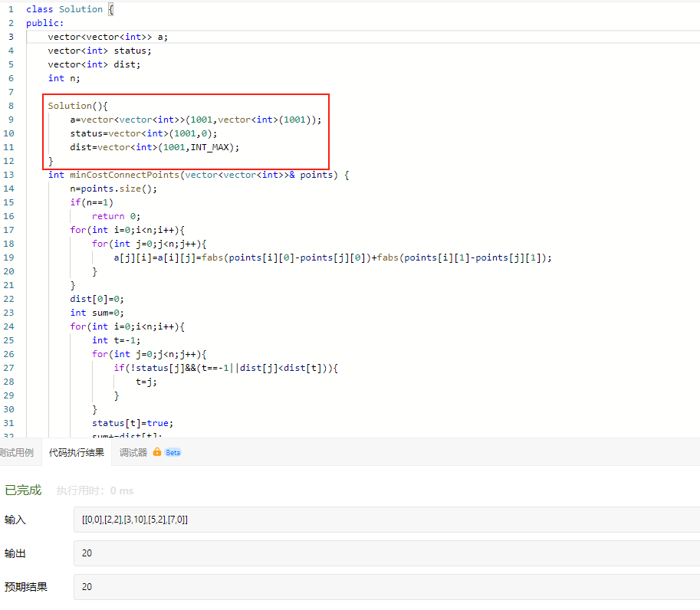Click the 输入 field with points array
The width and height of the screenshot is (700, 610).
coord(386,520)
